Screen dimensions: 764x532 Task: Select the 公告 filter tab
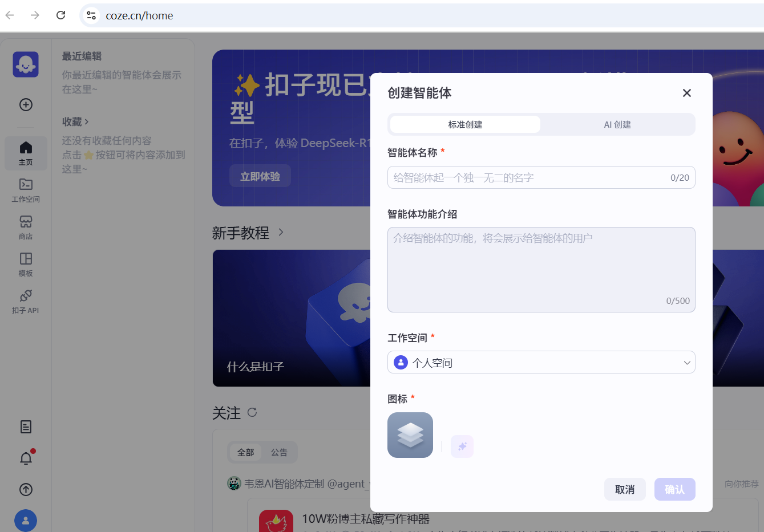click(279, 452)
